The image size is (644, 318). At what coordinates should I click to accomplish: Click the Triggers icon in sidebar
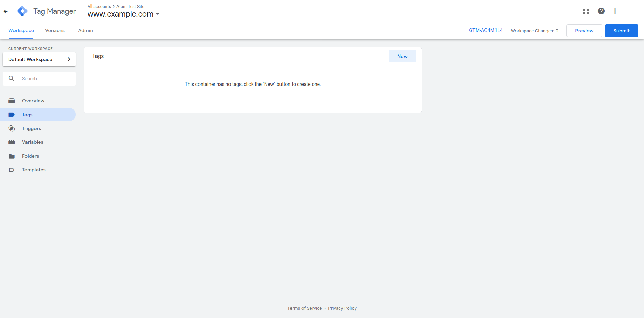12,128
